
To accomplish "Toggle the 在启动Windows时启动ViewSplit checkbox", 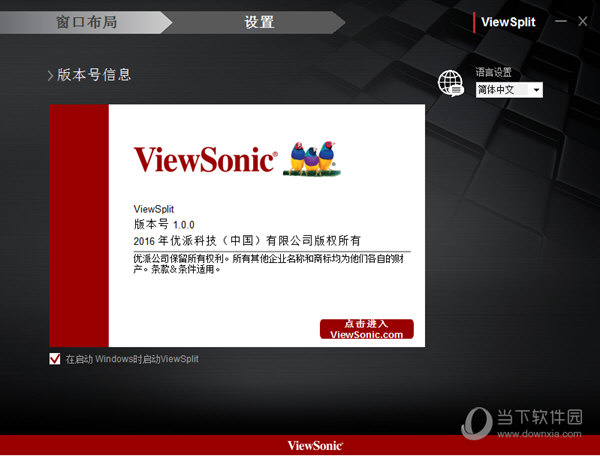I will coord(55,359).
